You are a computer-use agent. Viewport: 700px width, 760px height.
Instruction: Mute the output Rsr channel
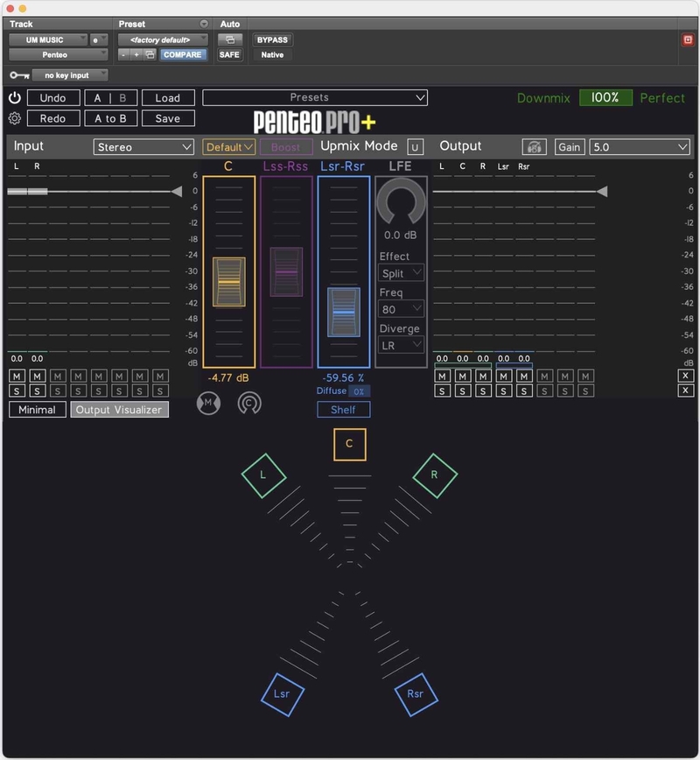pos(524,376)
